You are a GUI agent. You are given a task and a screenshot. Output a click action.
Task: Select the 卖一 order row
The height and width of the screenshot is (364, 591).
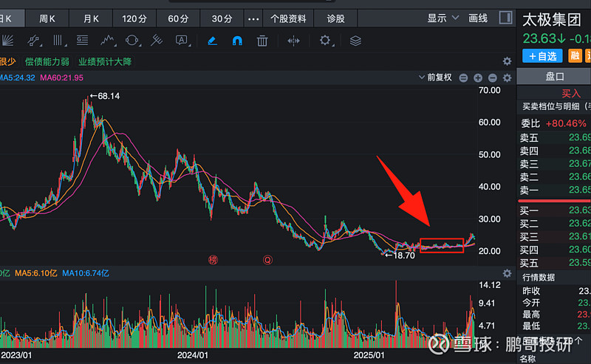pos(556,190)
